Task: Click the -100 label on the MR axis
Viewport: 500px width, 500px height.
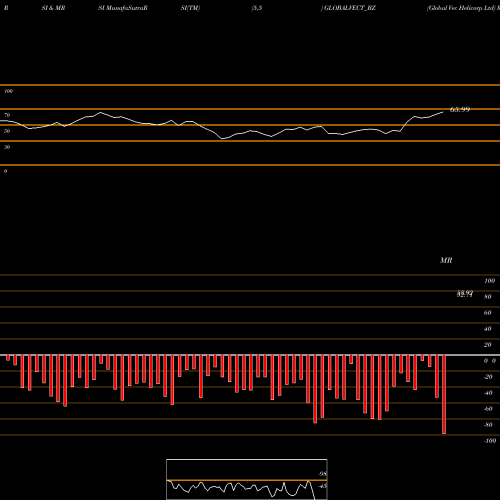Action: pyautogui.click(x=490, y=441)
